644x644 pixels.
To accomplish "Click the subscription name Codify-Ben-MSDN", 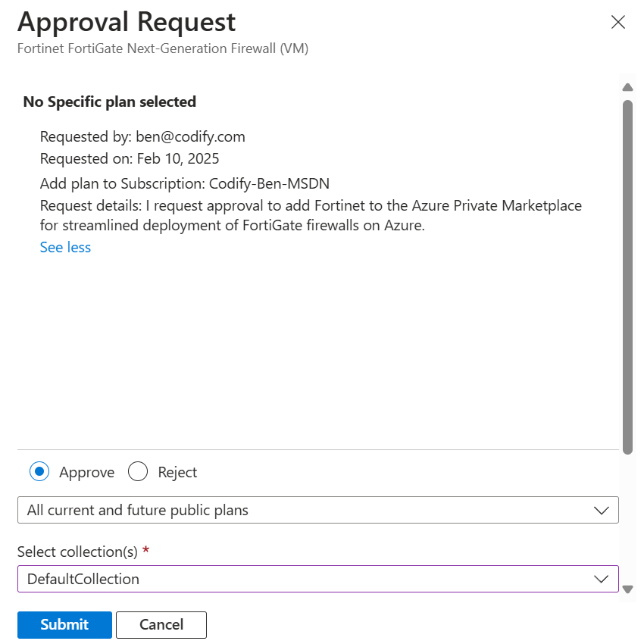I will pos(269,183).
